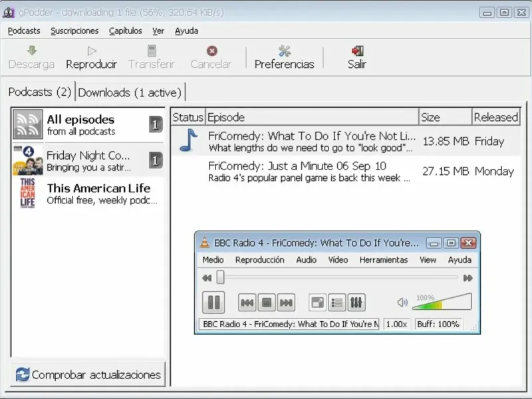Select the This American Life podcast

click(88, 194)
